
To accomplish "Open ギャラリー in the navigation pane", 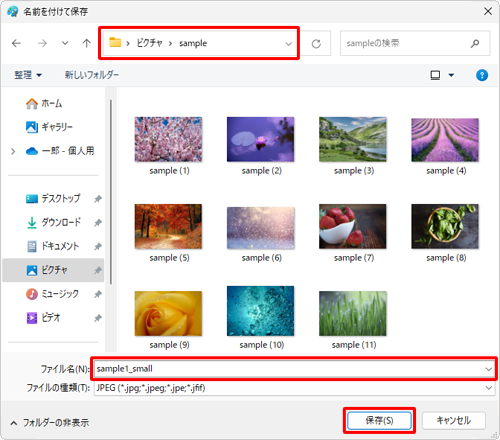I will pos(49,127).
